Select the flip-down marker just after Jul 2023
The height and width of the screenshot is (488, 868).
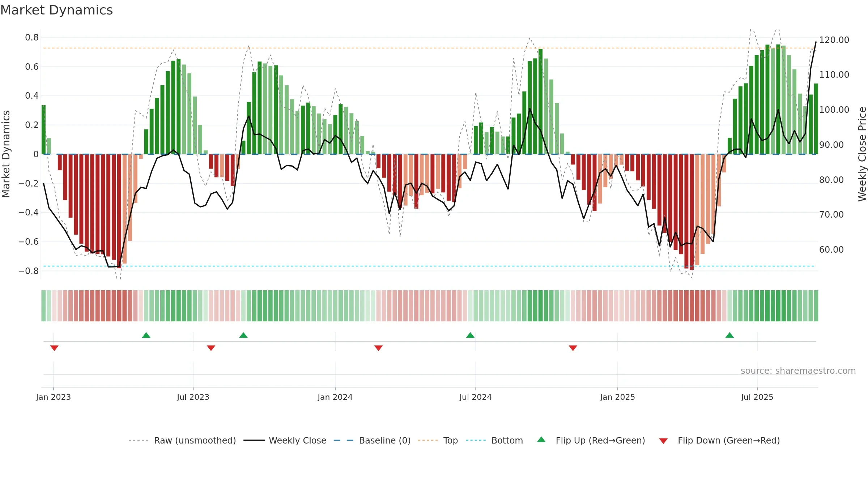click(x=211, y=348)
